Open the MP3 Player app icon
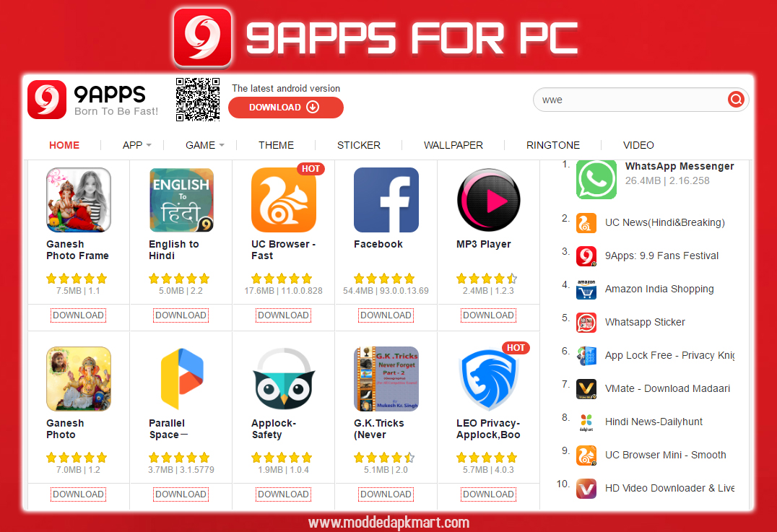Screen dimensions: 777x532 tap(489, 200)
